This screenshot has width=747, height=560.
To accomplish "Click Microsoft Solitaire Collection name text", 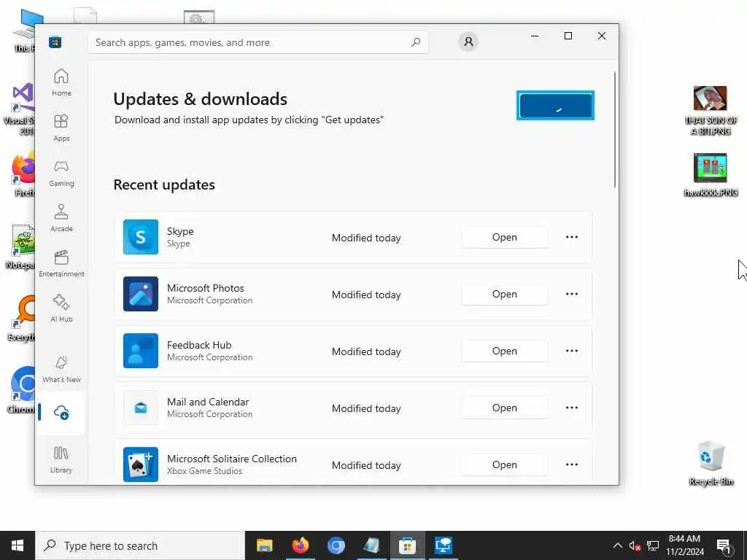I will (x=231, y=459).
